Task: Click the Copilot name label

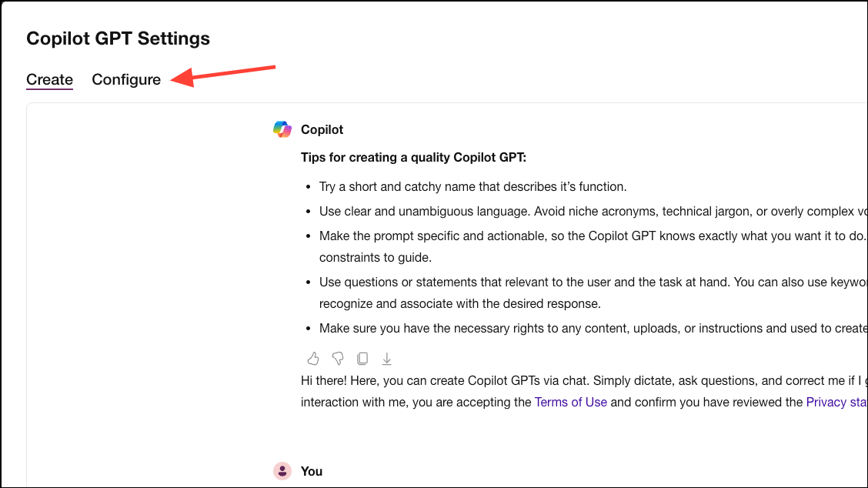Action: pos(322,129)
